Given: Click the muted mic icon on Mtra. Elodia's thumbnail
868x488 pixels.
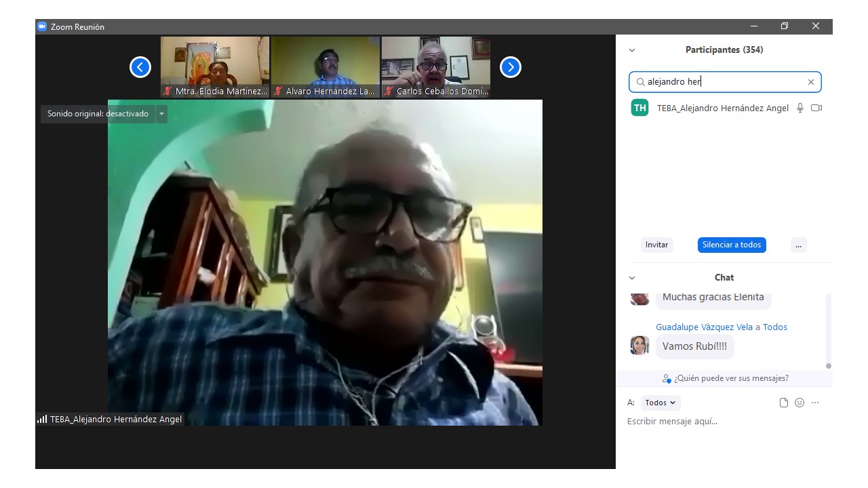Looking at the screenshot, I should click(167, 91).
